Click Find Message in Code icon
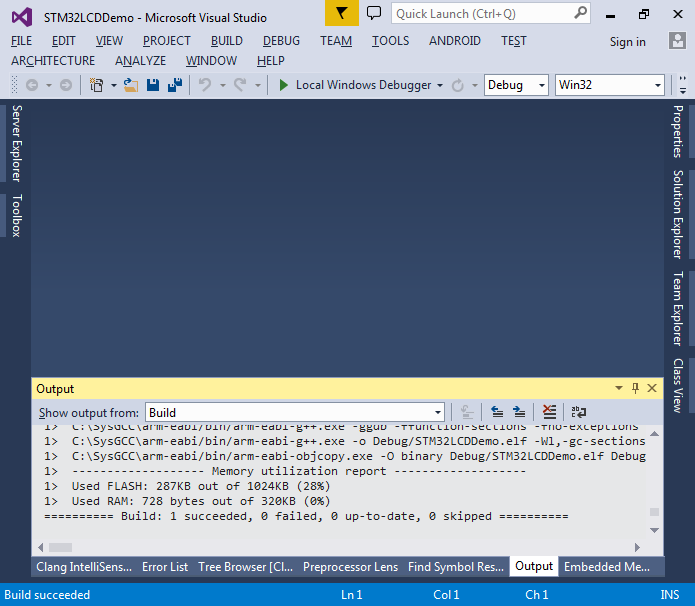695x606 pixels. pos(467,412)
